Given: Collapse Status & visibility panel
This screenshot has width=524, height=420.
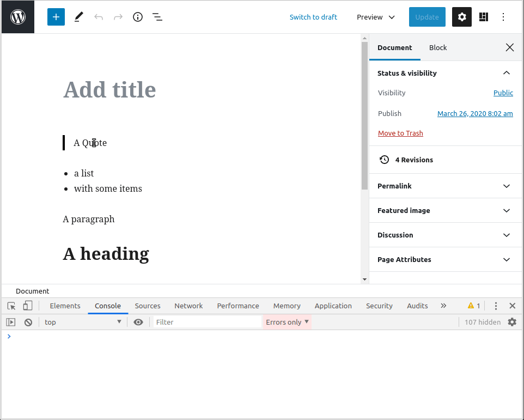Looking at the screenshot, I should pos(446,73).
